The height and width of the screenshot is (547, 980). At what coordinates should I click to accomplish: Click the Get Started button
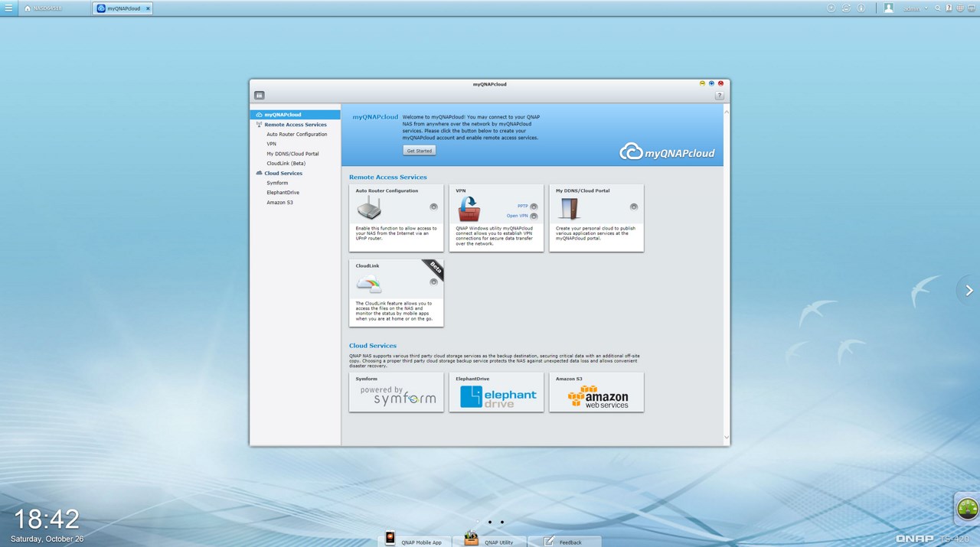(420, 151)
